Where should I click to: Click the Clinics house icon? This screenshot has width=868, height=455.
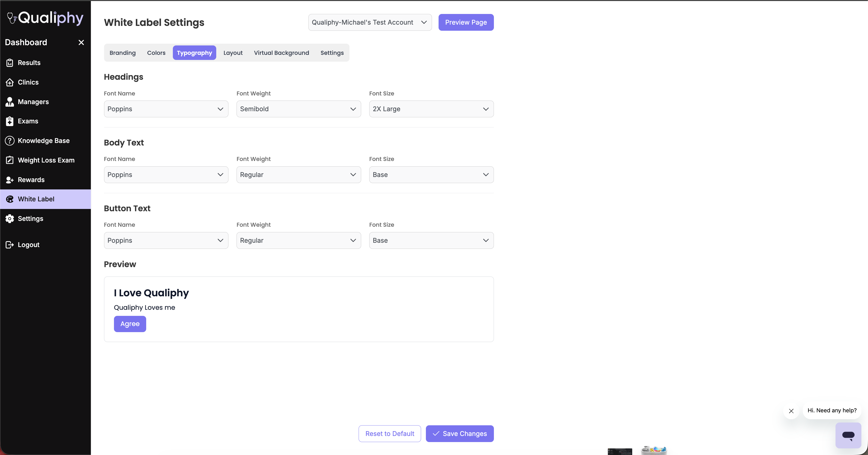(x=10, y=82)
